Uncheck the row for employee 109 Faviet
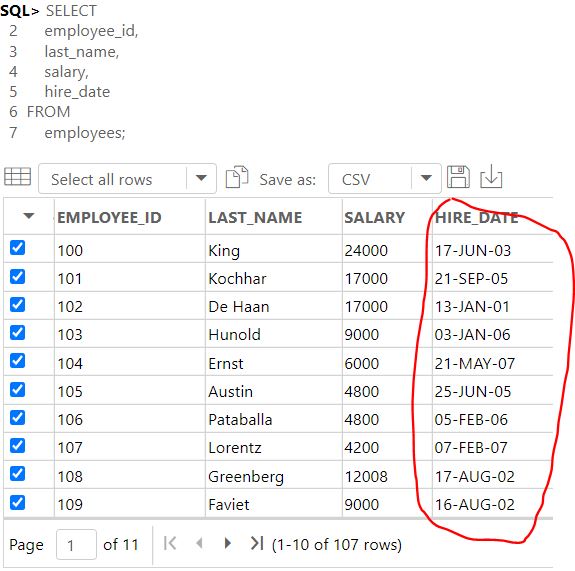 tap(17, 502)
